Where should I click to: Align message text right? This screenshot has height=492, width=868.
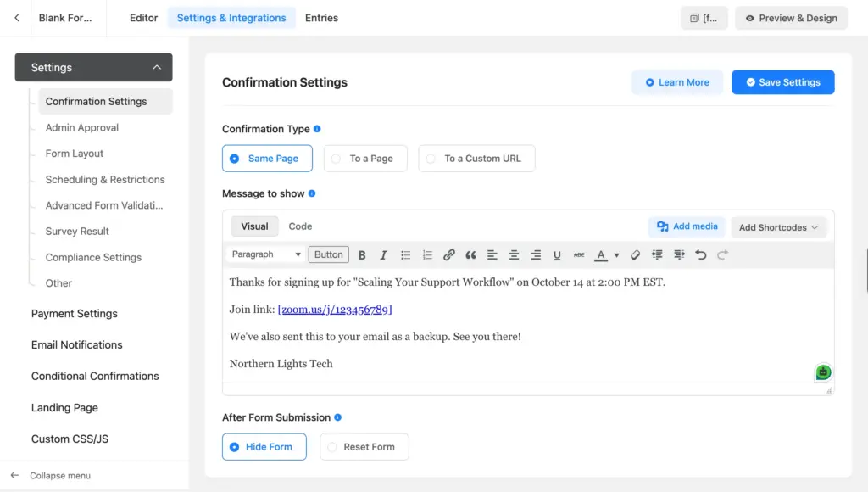click(x=536, y=254)
